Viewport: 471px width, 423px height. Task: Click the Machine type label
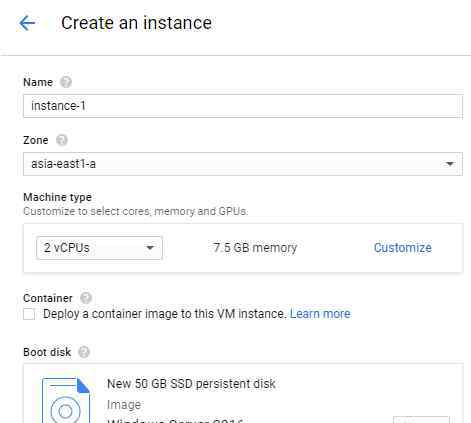point(57,197)
